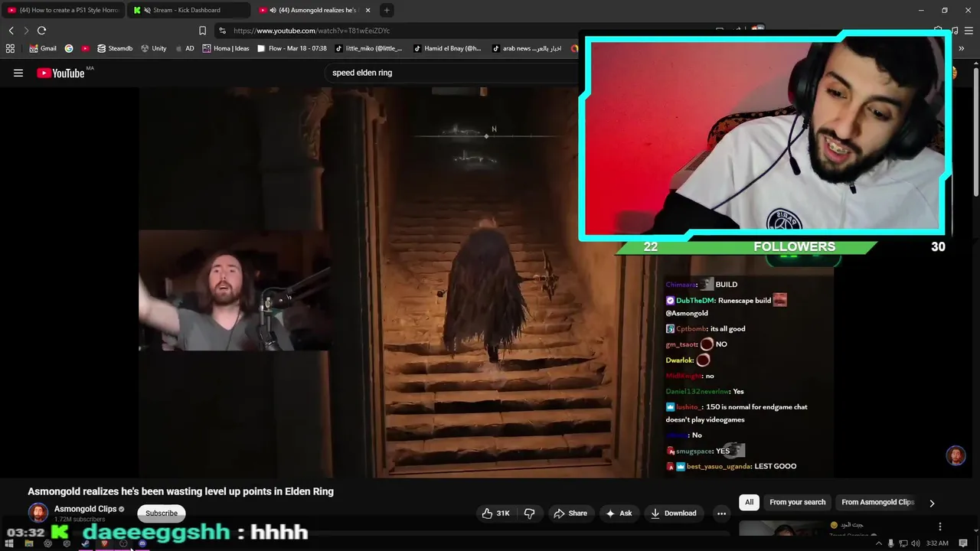Open the AD bookmark

[x=185, y=48]
